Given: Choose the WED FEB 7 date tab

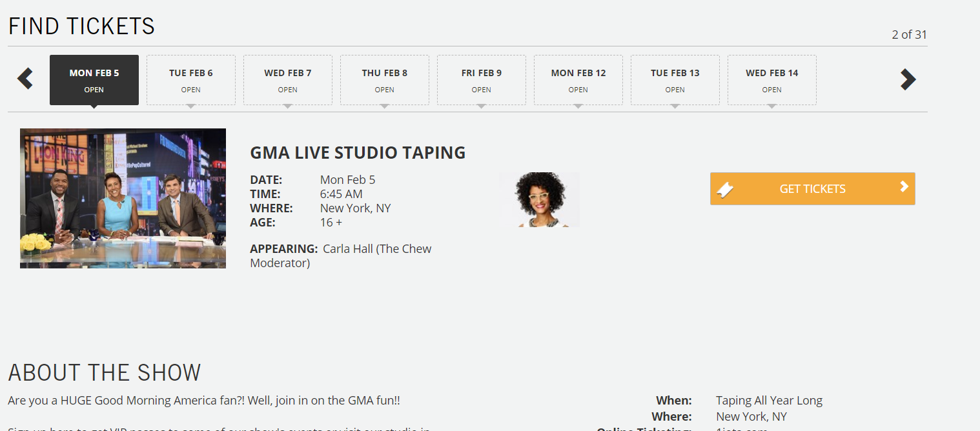Looking at the screenshot, I should tap(288, 80).
